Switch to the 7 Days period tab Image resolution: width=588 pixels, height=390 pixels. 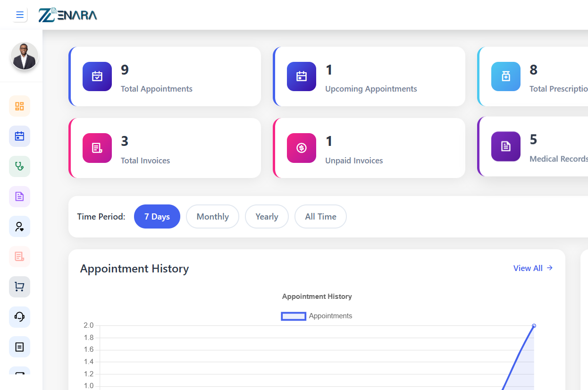[x=157, y=216]
